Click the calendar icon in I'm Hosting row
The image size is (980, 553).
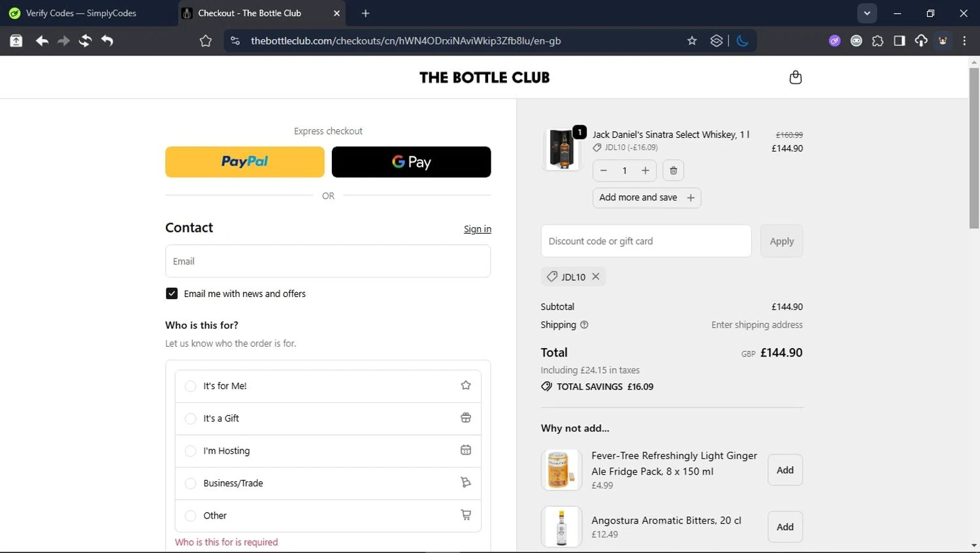466,450
